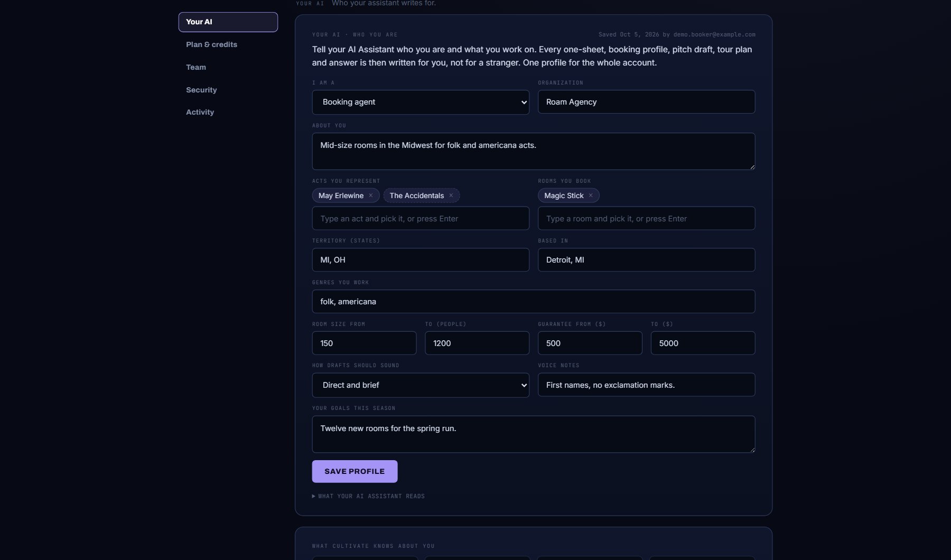This screenshot has width=951, height=560.
Task: Select The Accidentals chip label
Action: point(417,195)
